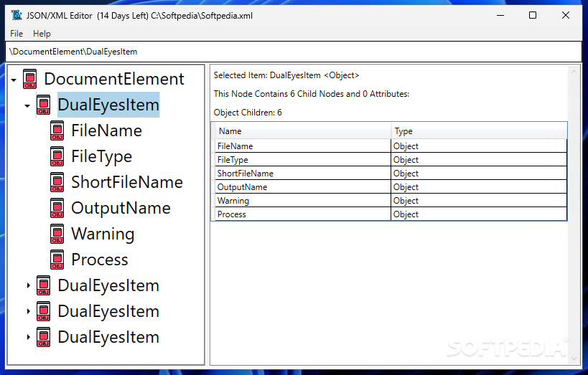
Task: Click the OutputName node object icon
Action: (57, 208)
